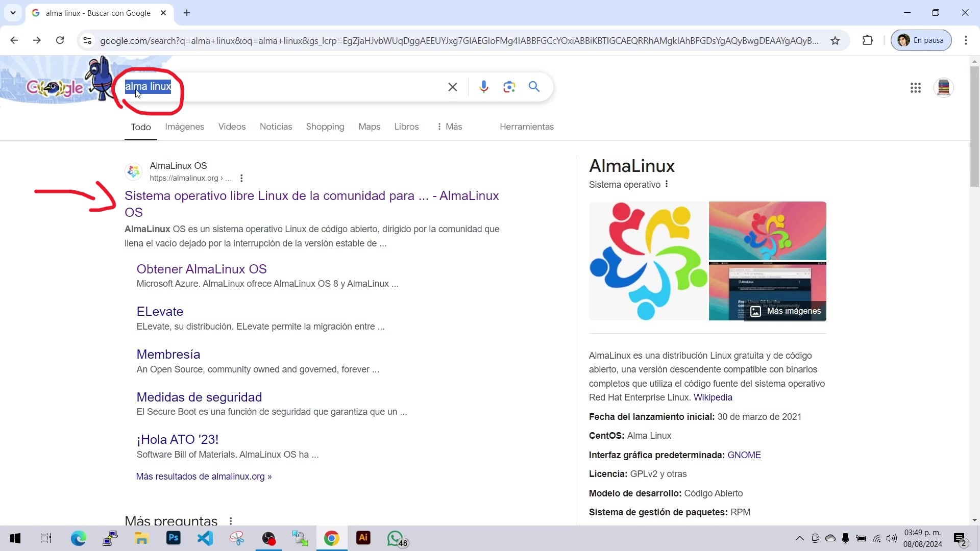Open Herramientas search tools
Viewport: 980px width, 551px height.
527,127
